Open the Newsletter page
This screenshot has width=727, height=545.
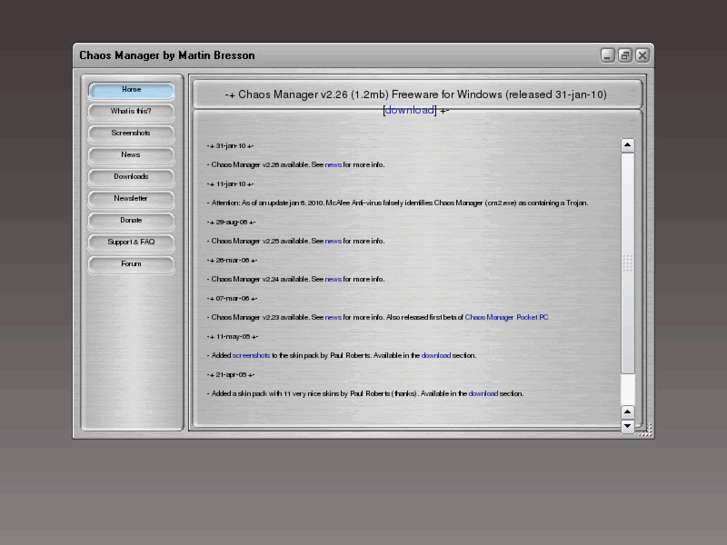click(131, 199)
